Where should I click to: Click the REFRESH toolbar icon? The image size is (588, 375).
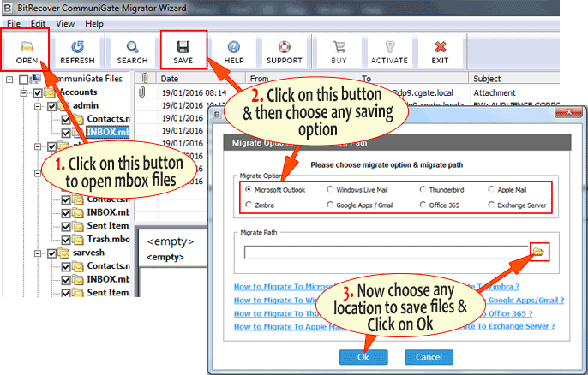point(78,46)
